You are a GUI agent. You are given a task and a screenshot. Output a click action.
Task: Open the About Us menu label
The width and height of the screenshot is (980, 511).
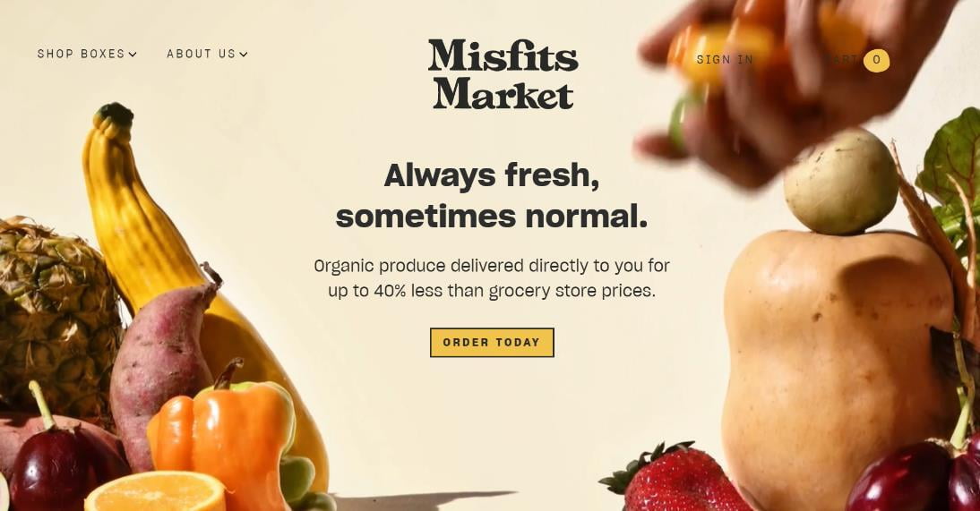[202, 54]
